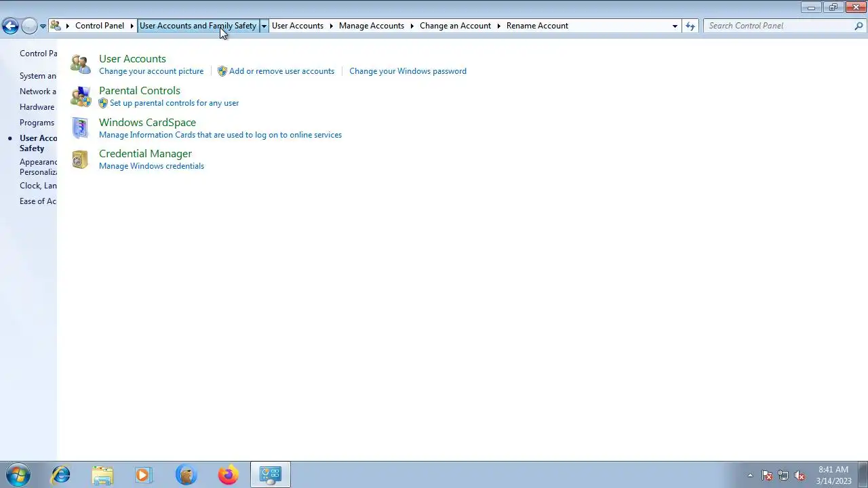
Task: Click the Control Panel taskbar button
Action: (271, 474)
